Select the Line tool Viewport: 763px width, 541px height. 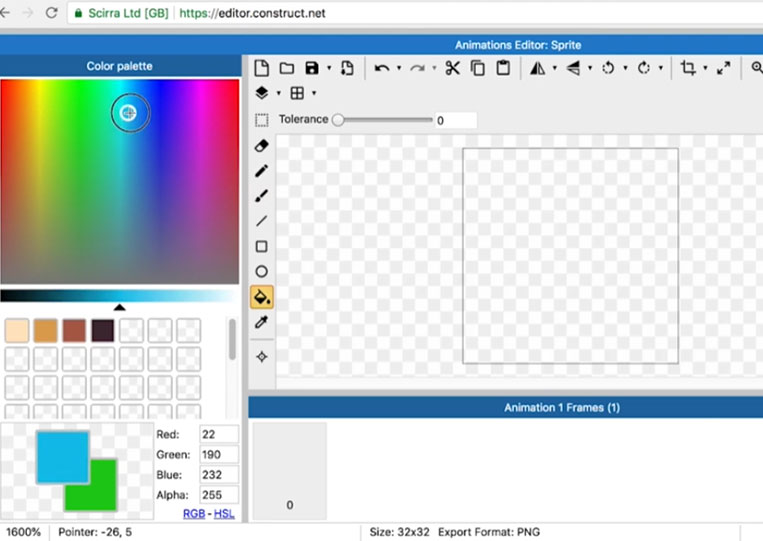click(x=262, y=221)
